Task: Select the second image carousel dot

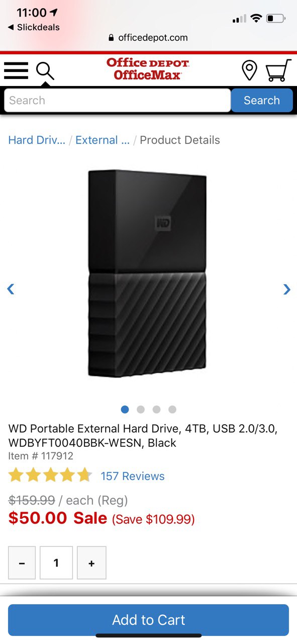Action: (x=141, y=410)
